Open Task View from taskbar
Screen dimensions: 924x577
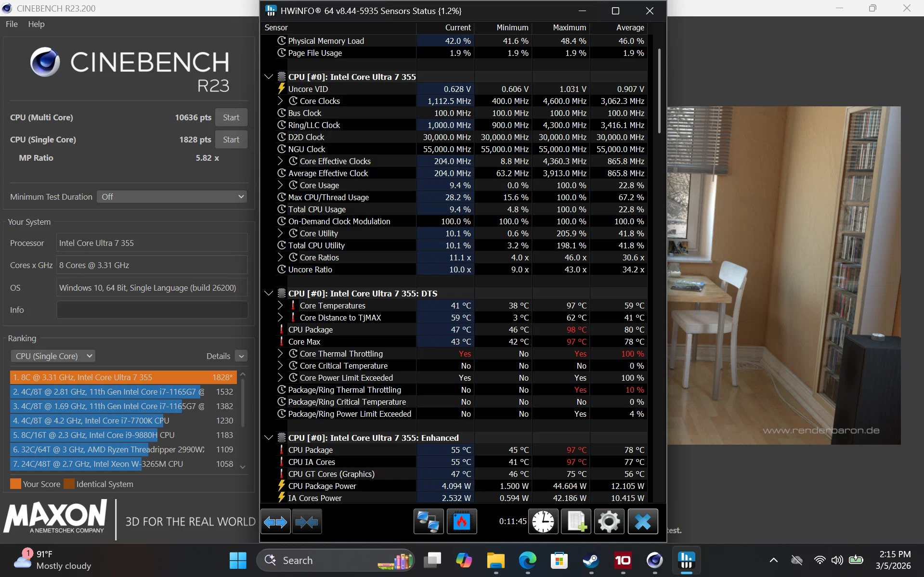point(432,560)
